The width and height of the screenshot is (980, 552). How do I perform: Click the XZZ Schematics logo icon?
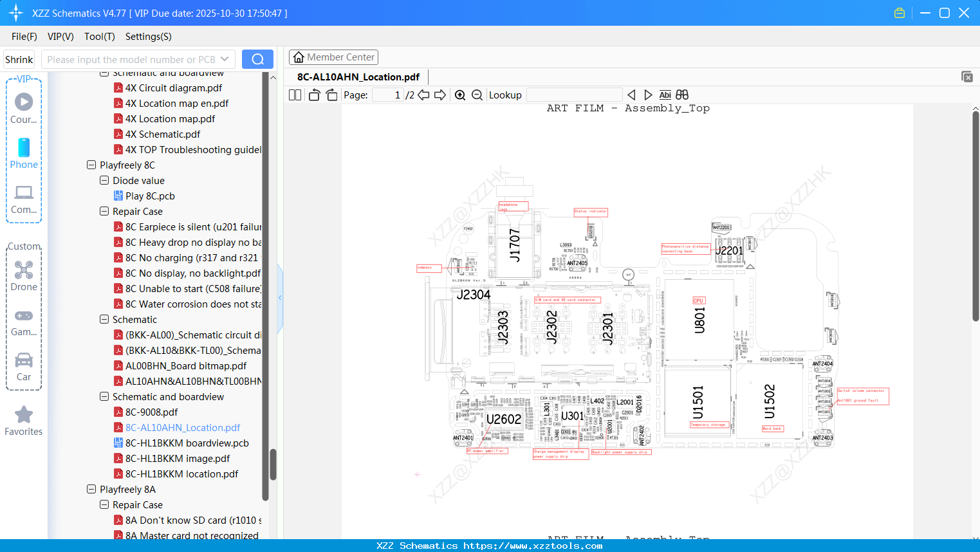[x=16, y=13]
